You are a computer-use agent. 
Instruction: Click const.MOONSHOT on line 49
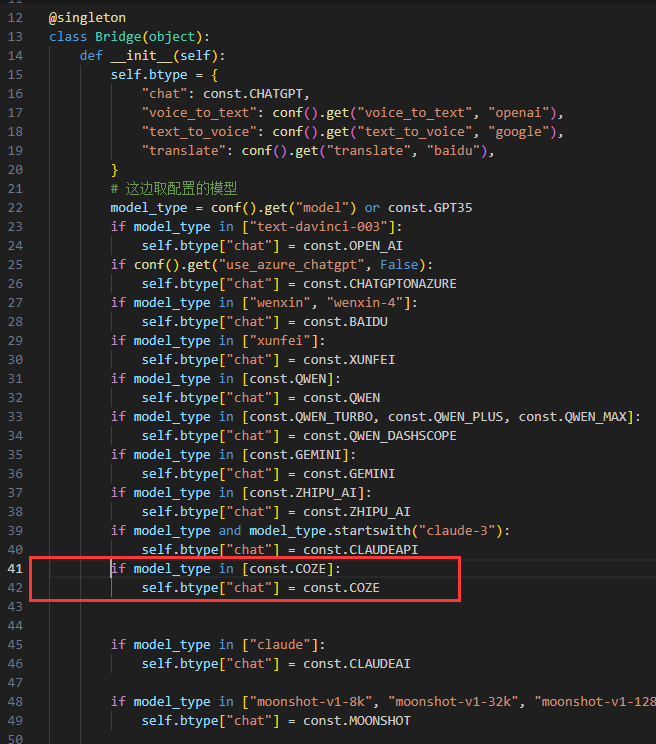357,720
